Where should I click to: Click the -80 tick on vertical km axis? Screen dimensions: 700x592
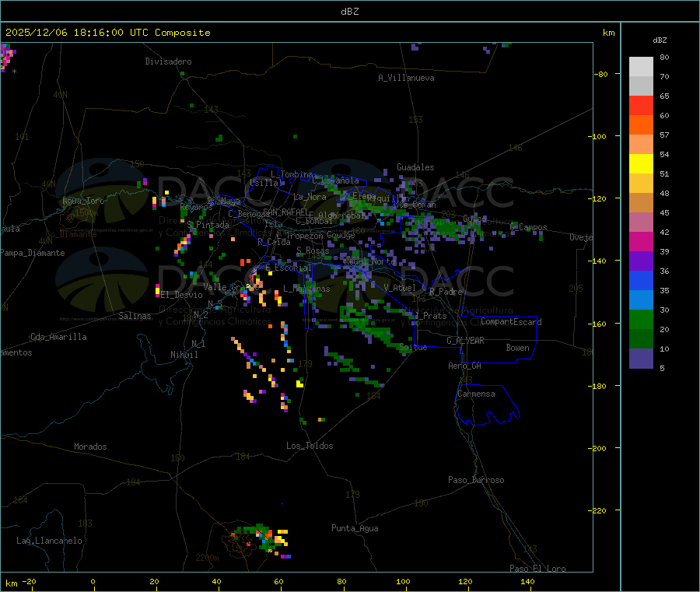(600, 74)
